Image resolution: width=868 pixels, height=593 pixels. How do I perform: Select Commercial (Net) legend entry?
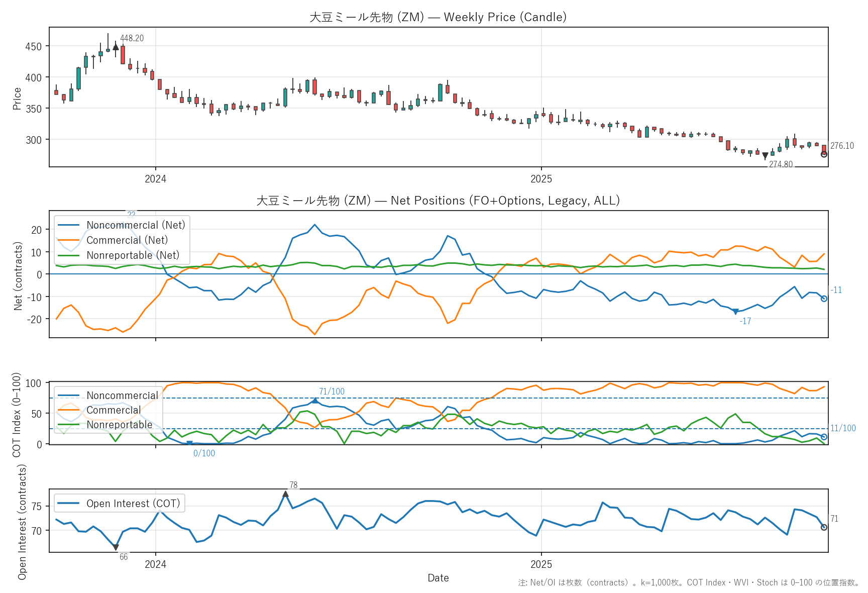point(127,240)
